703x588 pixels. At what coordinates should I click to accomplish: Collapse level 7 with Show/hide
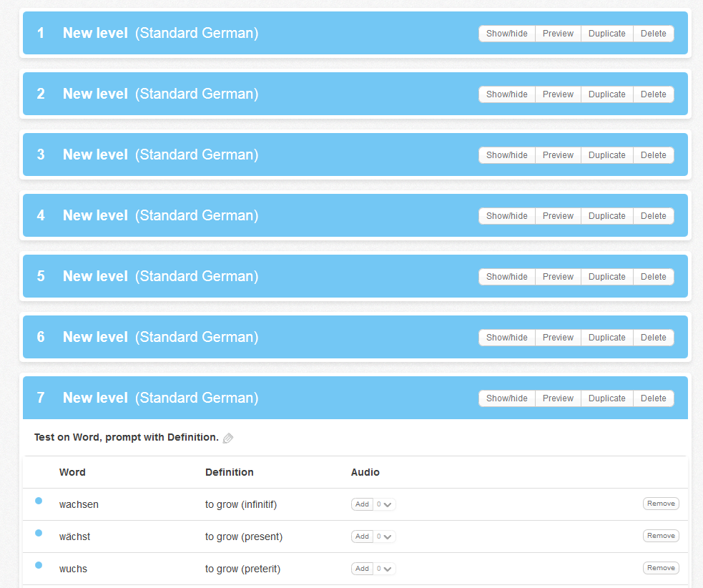[506, 398]
